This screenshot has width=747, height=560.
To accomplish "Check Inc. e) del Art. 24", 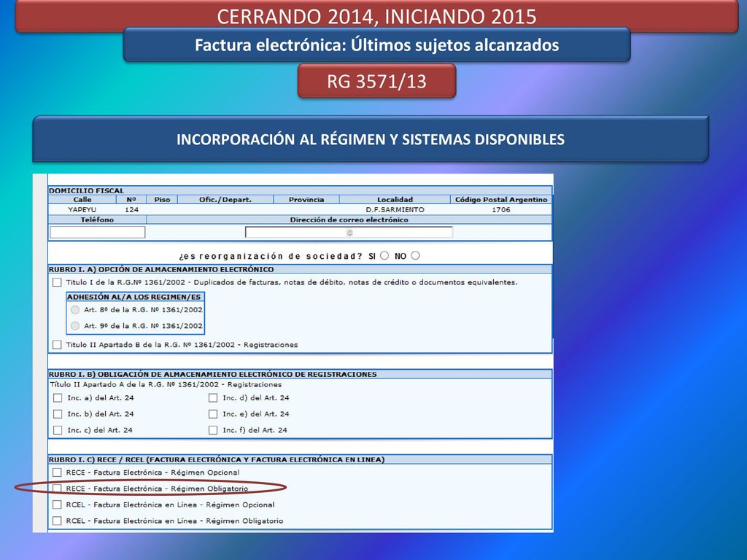I will coord(213,414).
